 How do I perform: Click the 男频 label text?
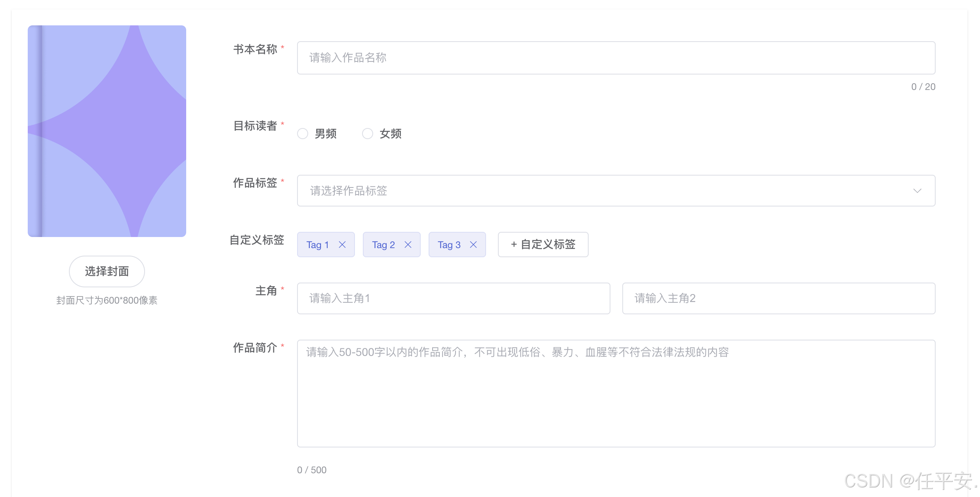326,134
